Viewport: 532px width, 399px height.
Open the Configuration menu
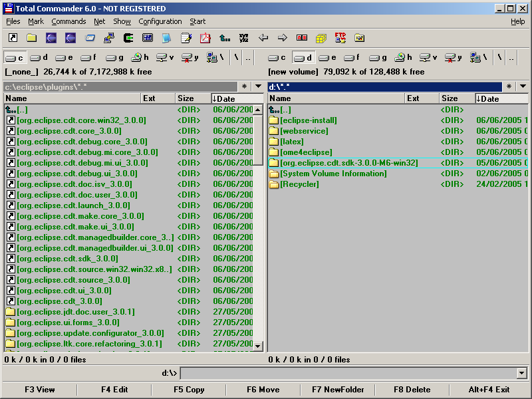pyautogui.click(x=160, y=21)
